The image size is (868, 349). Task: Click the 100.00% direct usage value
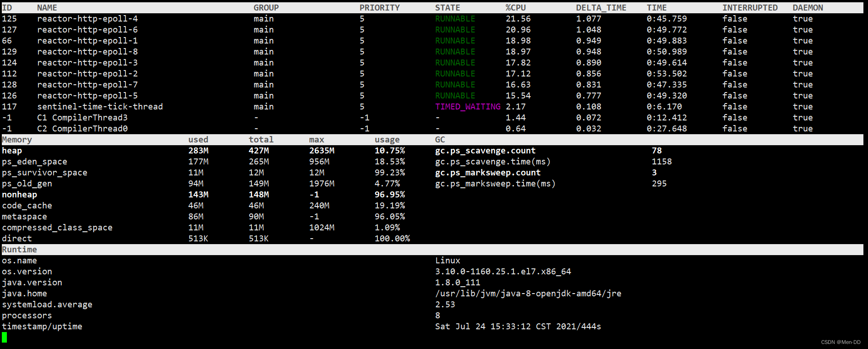392,239
